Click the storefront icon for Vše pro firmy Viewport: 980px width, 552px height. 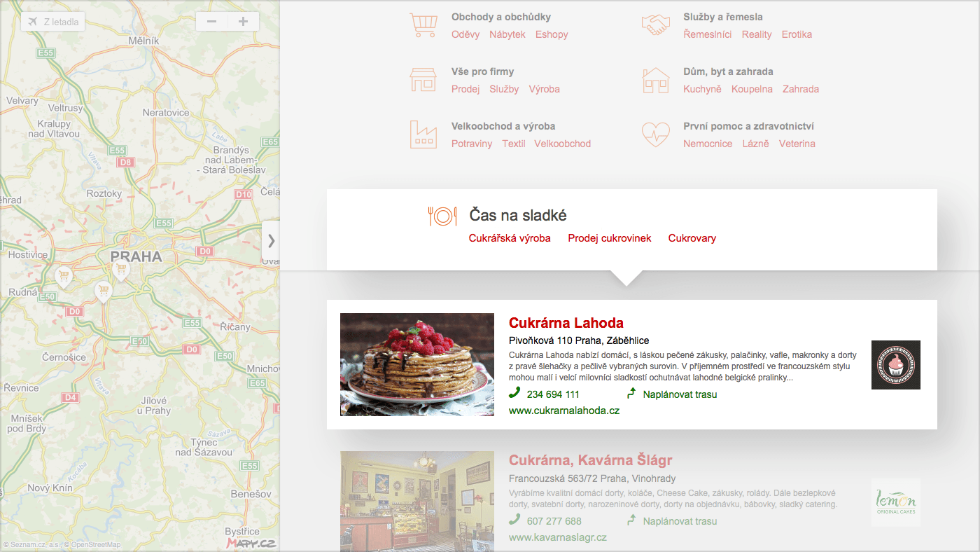(x=423, y=80)
